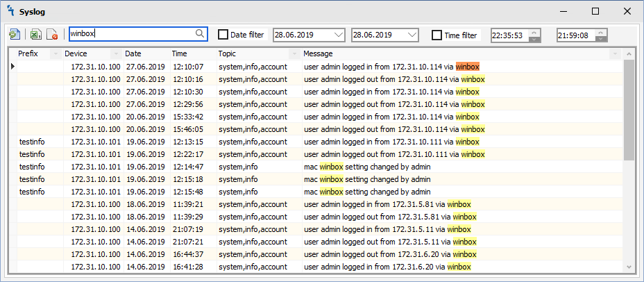This screenshot has height=282, width=644.
Task: Click the row indicator arrow on first row
Action: [12, 67]
